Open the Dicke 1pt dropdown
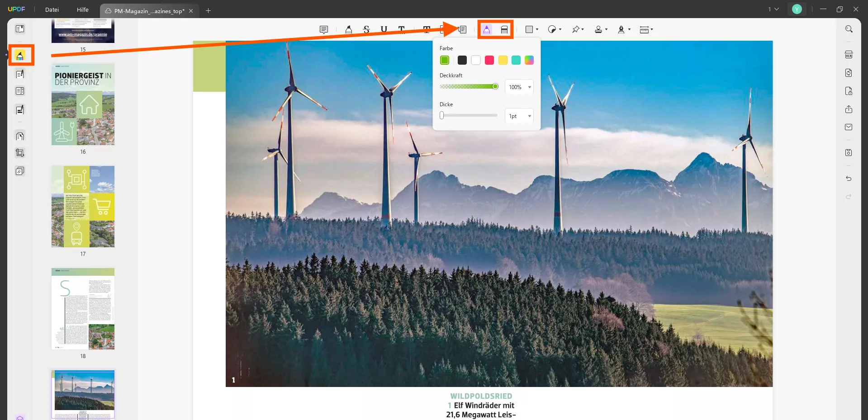The image size is (868, 420). pos(518,116)
